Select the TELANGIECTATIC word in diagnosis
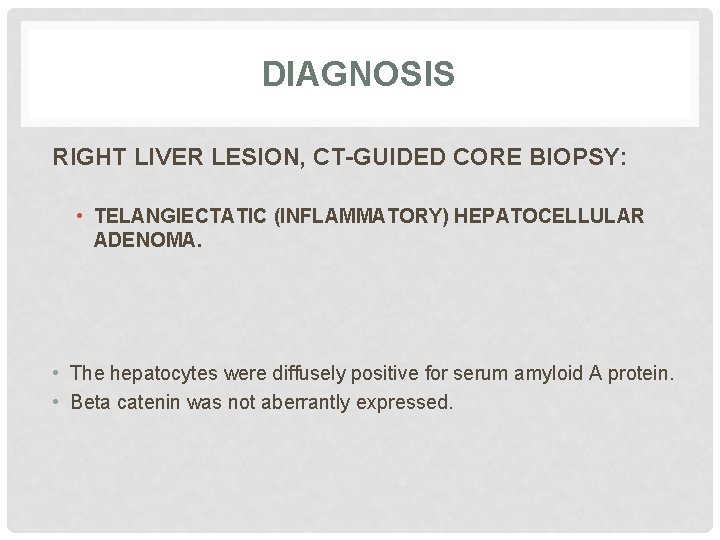720x540 pixels. click(x=180, y=216)
